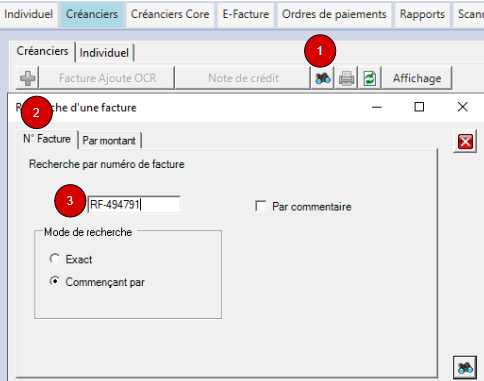The image size is (484, 381).
Task: Click the red X cancel button in dialog
Action: pyautogui.click(x=465, y=141)
